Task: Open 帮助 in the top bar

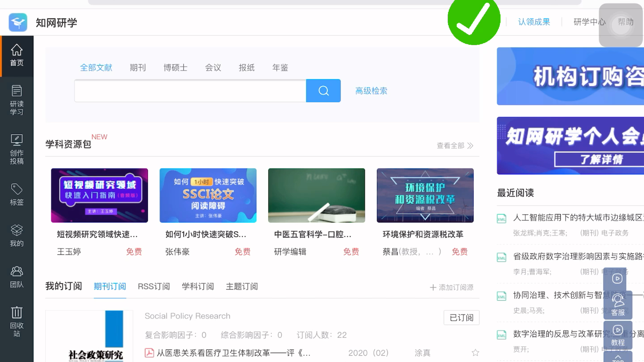Action: (626, 22)
